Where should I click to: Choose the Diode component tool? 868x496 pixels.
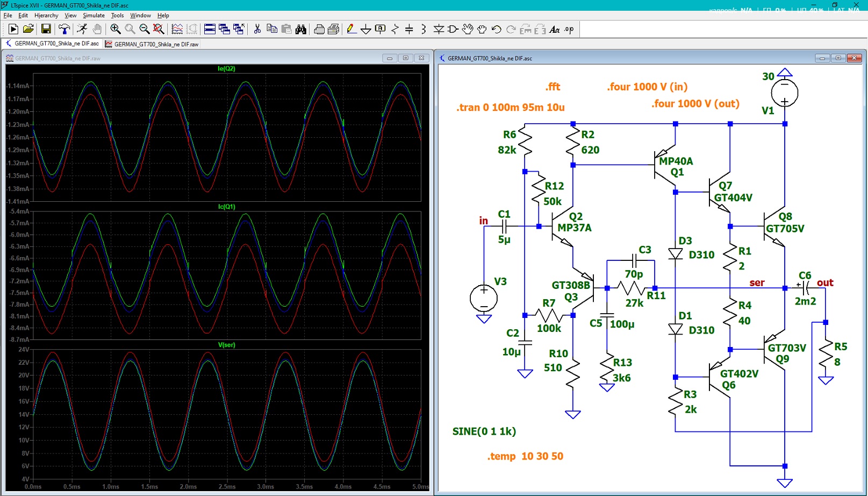tap(439, 29)
